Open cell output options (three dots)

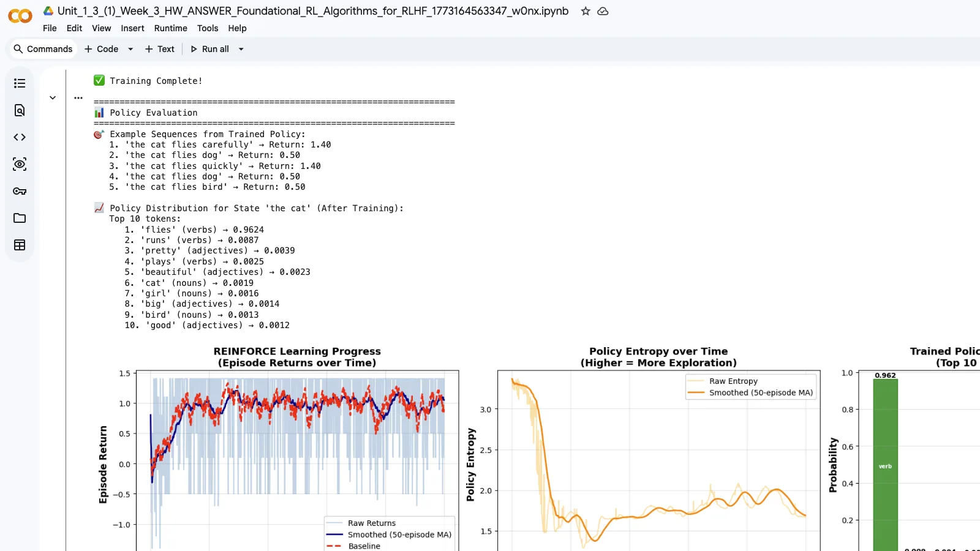coord(78,97)
